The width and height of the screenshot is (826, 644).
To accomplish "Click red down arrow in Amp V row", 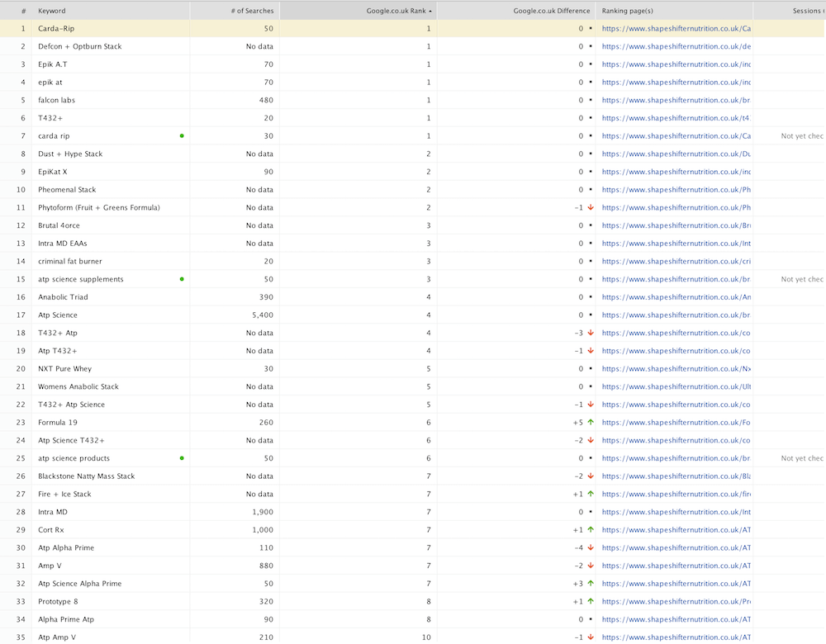I will (x=591, y=566).
